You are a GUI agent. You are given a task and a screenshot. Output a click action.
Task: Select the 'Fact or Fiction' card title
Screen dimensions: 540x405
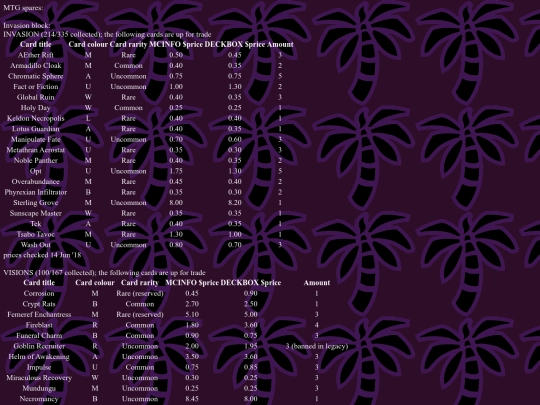tap(35, 86)
